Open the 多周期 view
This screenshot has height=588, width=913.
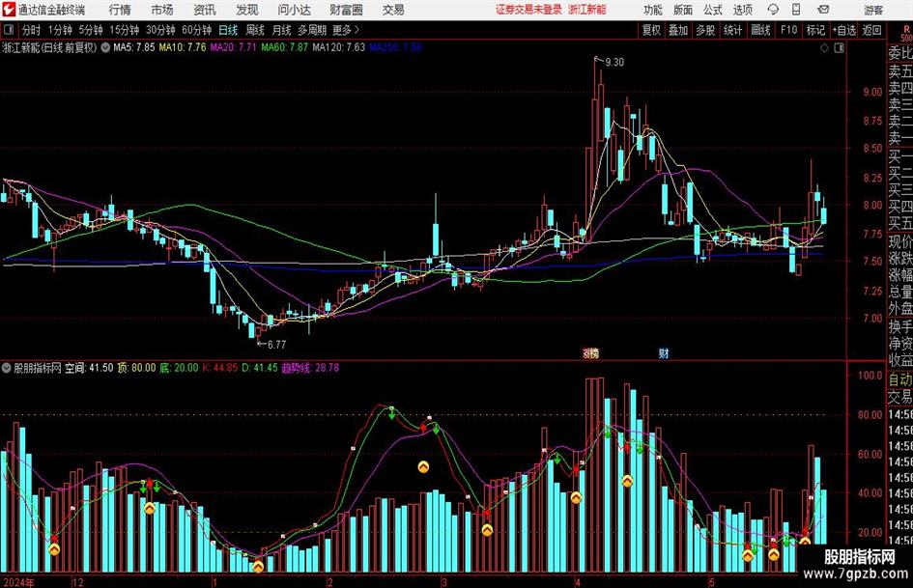(x=312, y=30)
